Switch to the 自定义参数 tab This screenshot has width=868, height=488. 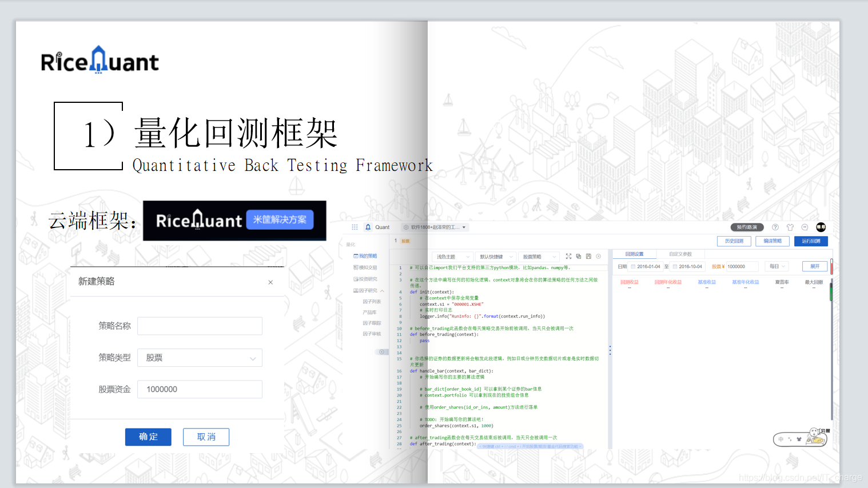coord(680,254)
